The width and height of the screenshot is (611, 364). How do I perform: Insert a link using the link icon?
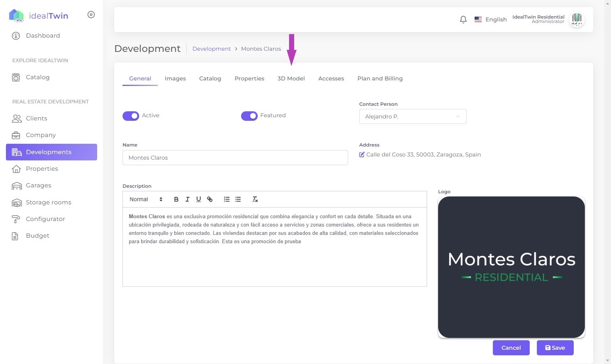tap(210, 199)
